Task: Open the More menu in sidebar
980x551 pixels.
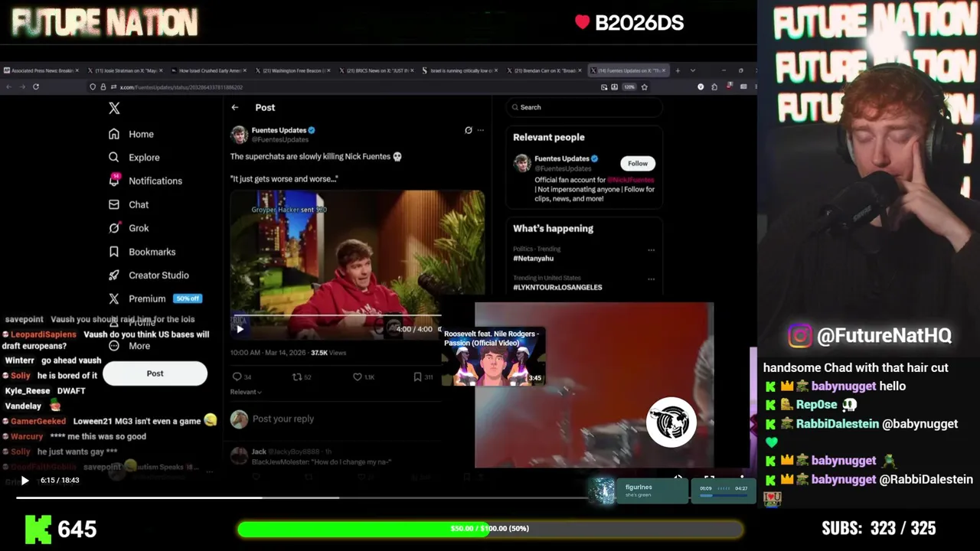Action: 129,346
